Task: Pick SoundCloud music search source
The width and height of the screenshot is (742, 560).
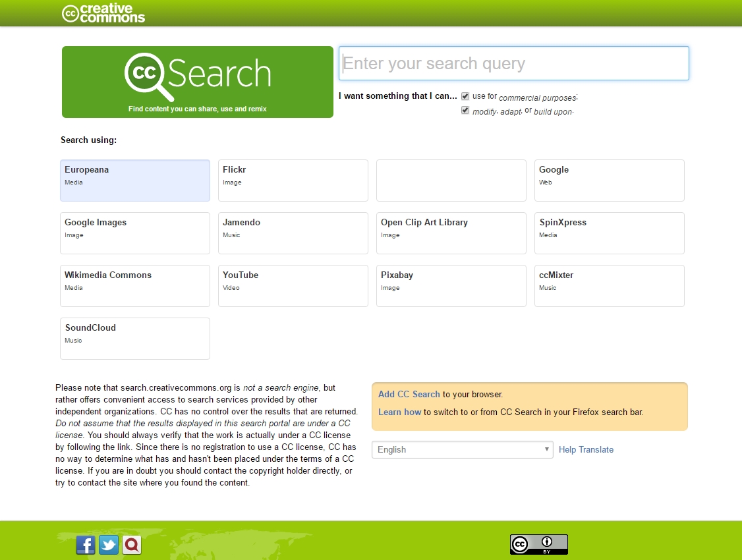Action: coord(135,338)
